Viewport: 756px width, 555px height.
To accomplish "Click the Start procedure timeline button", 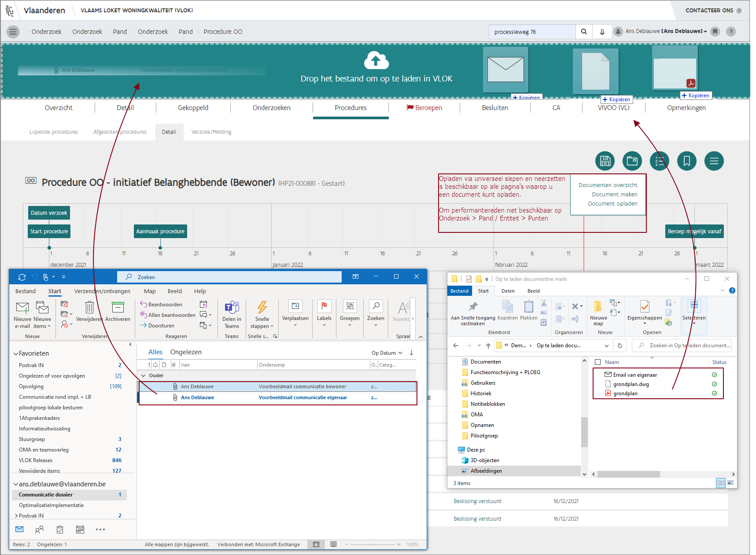I will [x=49, y=232].
